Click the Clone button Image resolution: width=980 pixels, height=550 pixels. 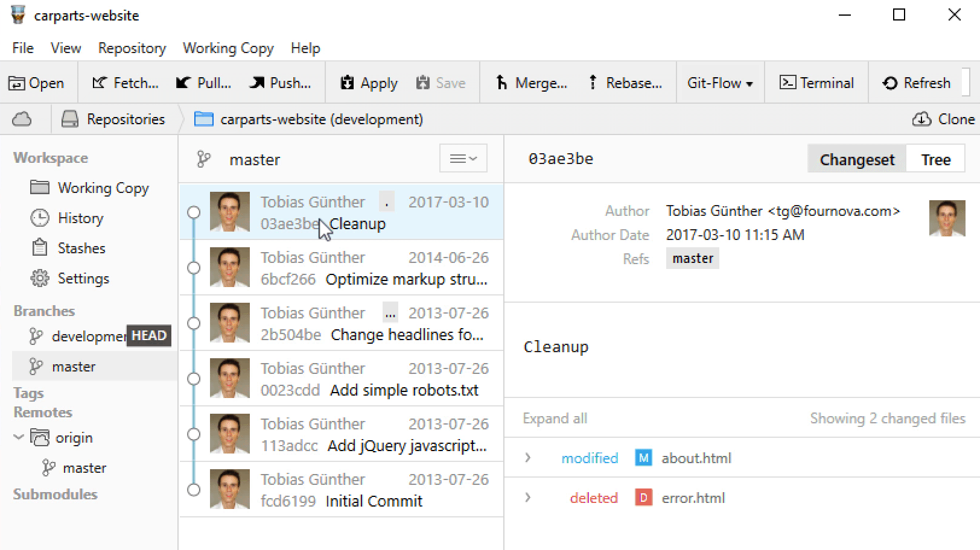pyautogui.click(x=943, y=119)
